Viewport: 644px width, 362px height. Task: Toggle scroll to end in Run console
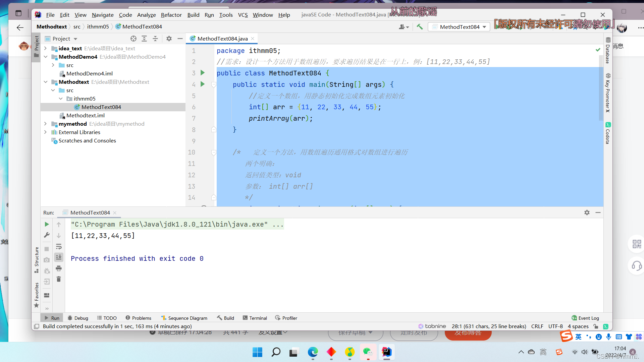click(59, 257)
